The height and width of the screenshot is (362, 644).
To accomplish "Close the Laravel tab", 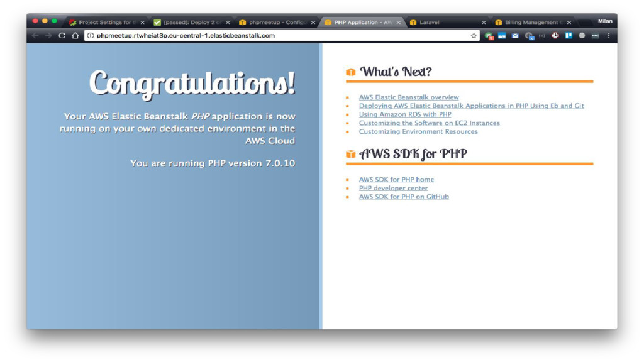I will (x=484, y=23).
